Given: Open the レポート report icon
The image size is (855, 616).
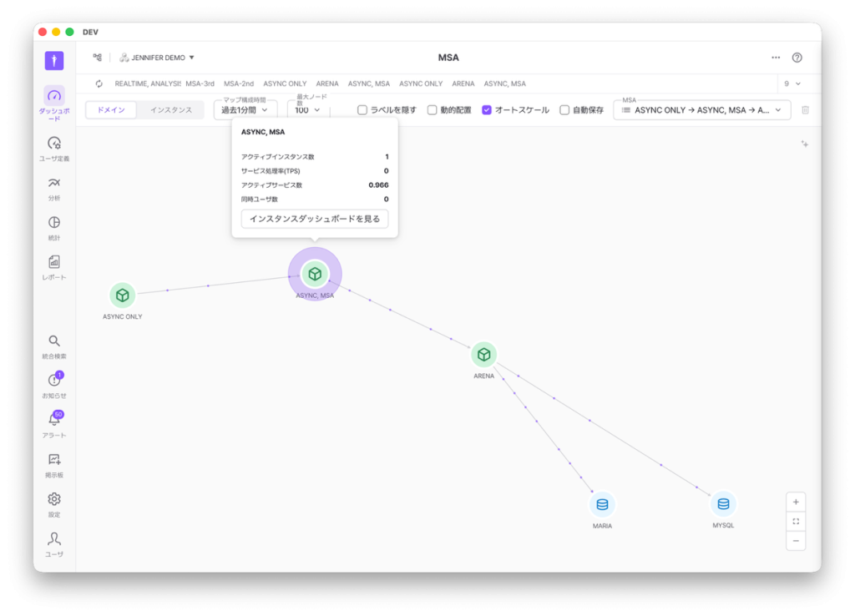Looking at the screenshot, I should [x=54, y=262].
